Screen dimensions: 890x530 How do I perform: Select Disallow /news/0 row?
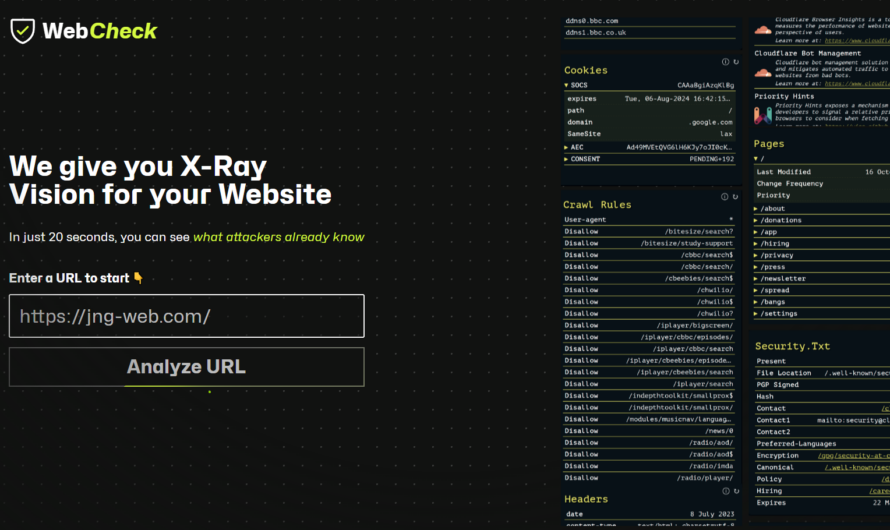[649, 431]
